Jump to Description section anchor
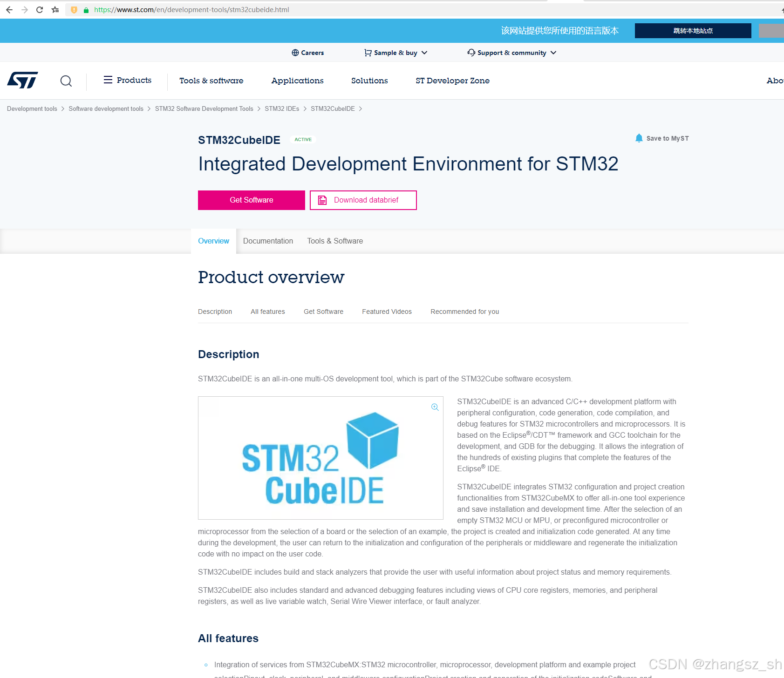 215,312
